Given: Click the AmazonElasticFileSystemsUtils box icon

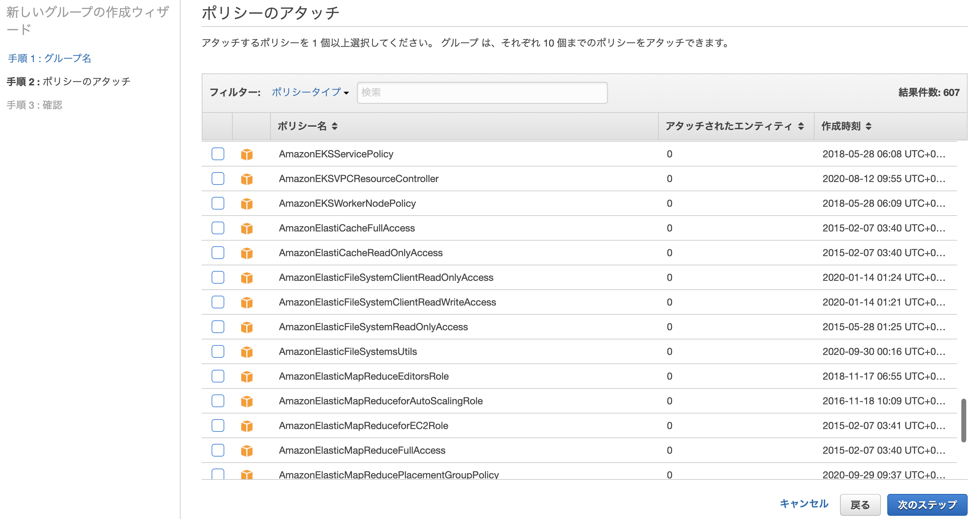Looking at the screenshot, I should pyautogui.click(x=246, y=351).
